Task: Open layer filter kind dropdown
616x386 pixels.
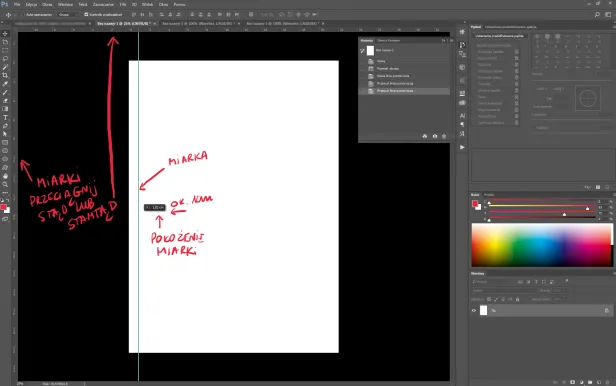Action: click(493, 282)
